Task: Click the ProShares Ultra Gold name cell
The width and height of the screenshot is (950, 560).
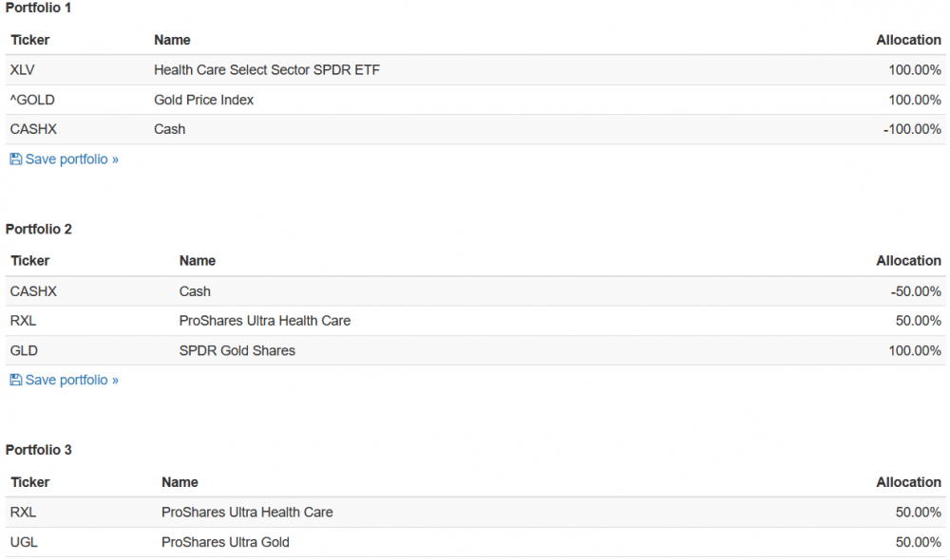Action: (x=225, y=542)
